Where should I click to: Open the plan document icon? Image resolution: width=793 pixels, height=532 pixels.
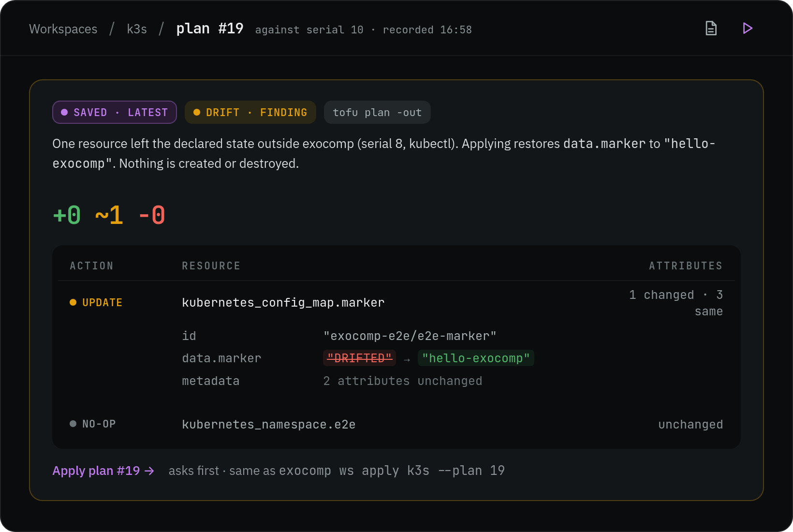711,28
